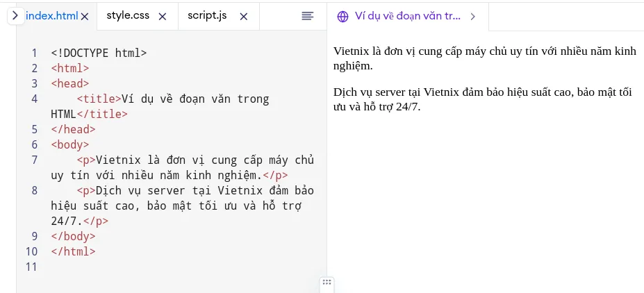Image resolution: width=644 pixels, height=293 pixels.
Task: Click code text 'Dịch vụ server tại Vietnix'
Action: [x=179, y=191]
